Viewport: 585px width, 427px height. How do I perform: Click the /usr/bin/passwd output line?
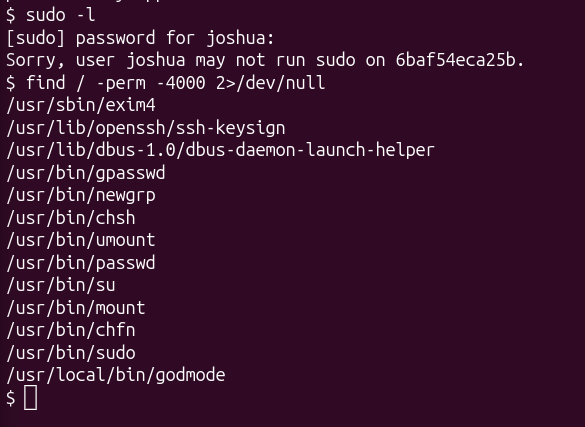pyautogui.click(x=81, y=263)
